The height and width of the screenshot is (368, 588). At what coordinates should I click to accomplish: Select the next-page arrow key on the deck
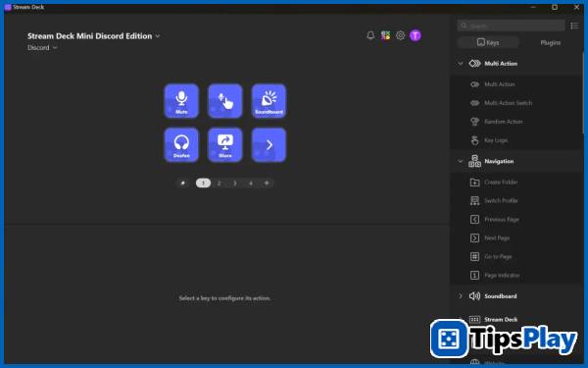(269, 145)
